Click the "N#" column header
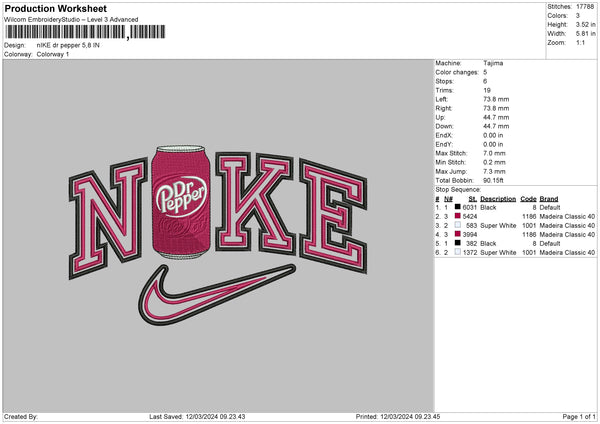 (x=448, y=199)
